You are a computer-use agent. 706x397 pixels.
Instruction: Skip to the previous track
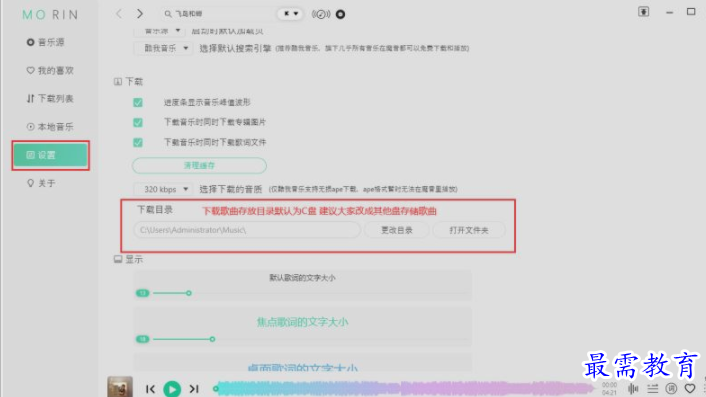[150, 389]
